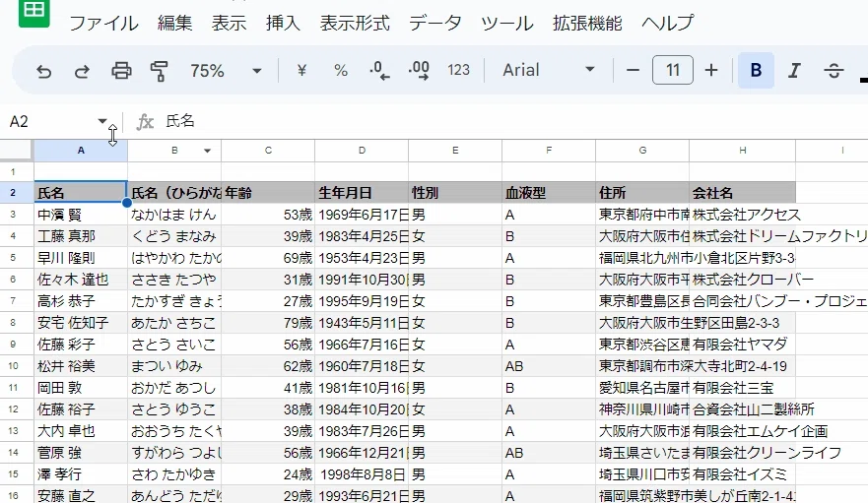Open the 編集 menu

click(175, 24)
